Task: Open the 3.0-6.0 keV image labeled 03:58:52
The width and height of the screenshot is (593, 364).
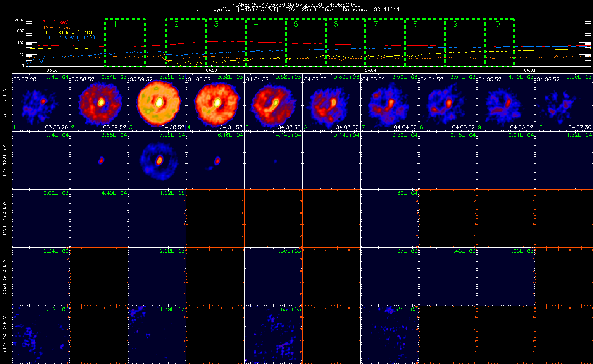Action: (x=99, y=102)
